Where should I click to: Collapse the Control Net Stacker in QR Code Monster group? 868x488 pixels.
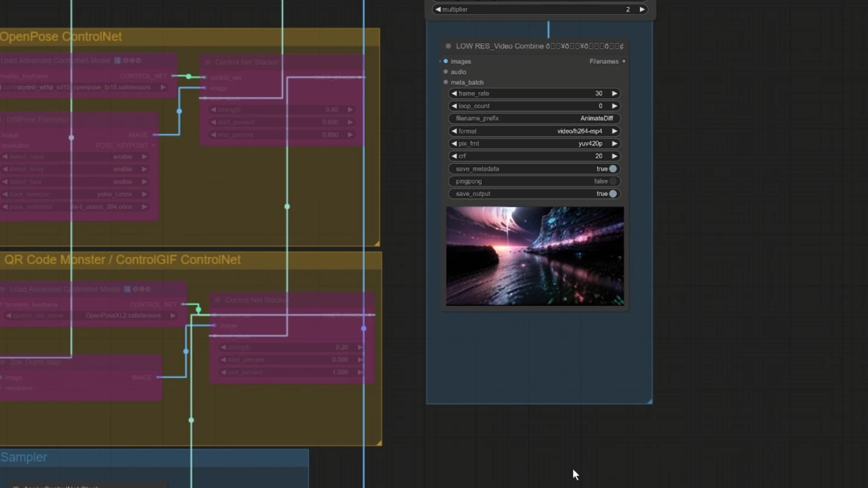[217, 299]
